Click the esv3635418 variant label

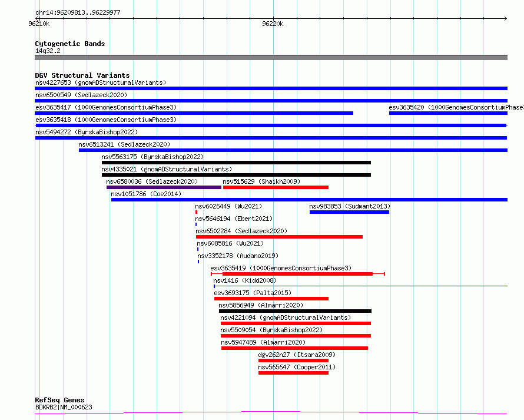pyautogui.click(x=106, y=120)
